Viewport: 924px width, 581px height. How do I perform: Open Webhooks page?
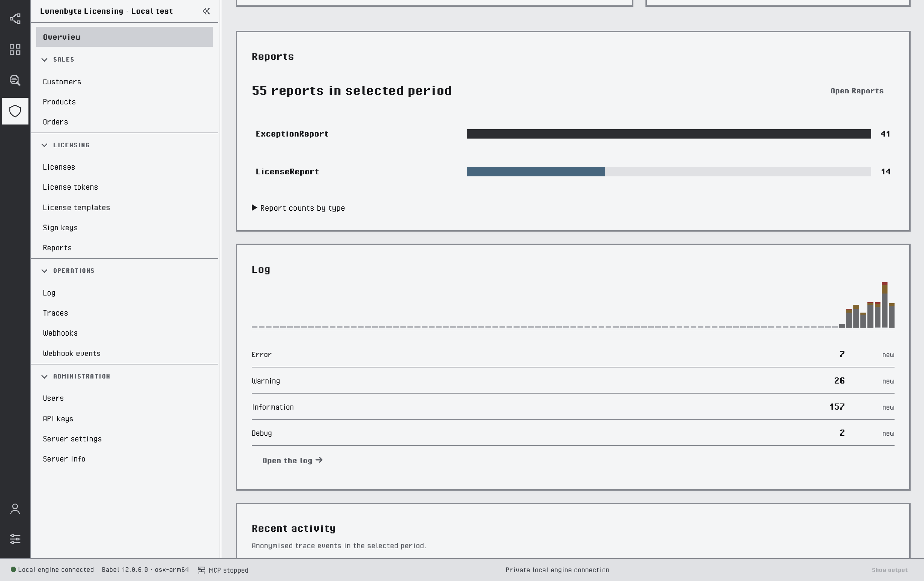[x=60, y=333]
